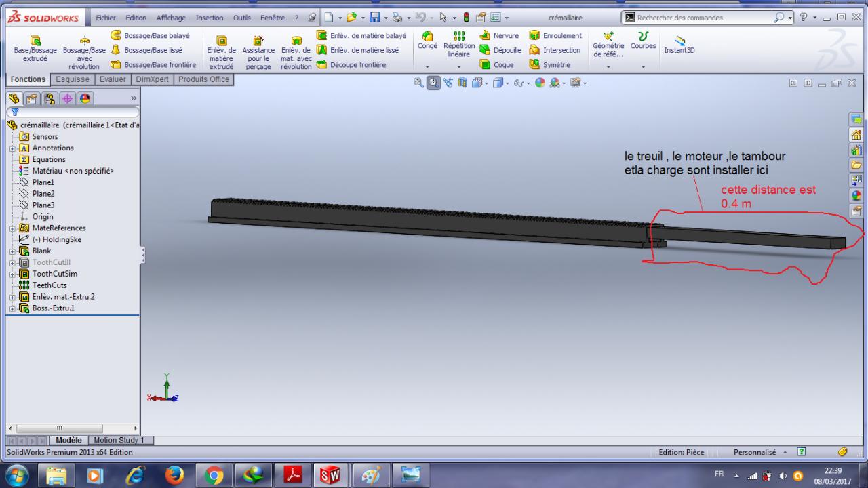Open the Affichage menu
Image resolution: width=868 pixels, height=488 pixels.
pos(172,18)
